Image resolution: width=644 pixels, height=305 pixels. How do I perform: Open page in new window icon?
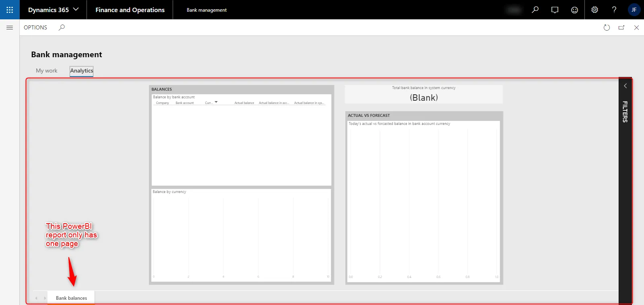coord(621,27)
